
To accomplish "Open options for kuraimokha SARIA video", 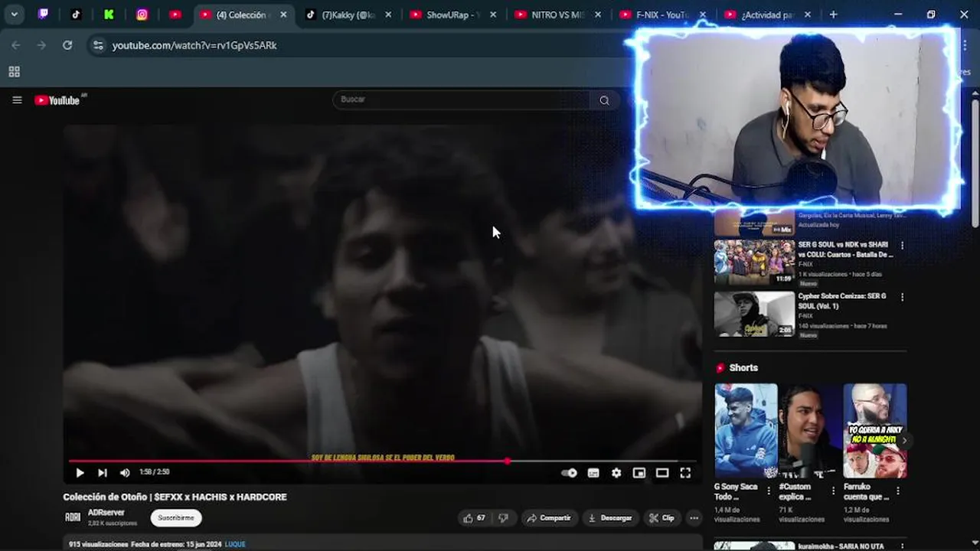I will pyautogui.click(x=902, y=546).
